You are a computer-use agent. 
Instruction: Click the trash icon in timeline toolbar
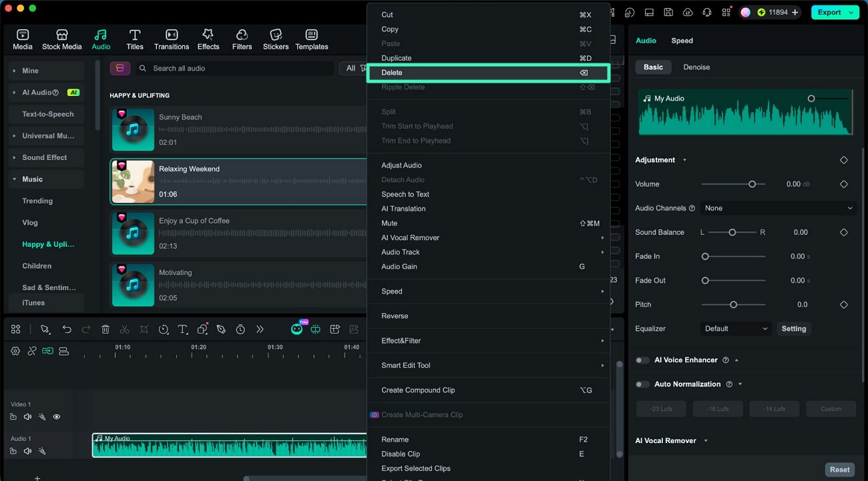[105, 329]
